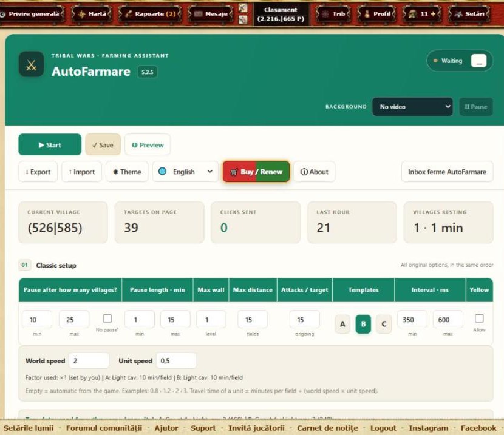The image size is (504, 435).
Task: Click the 01 Classic setup heading
Action: pos(48,265)
